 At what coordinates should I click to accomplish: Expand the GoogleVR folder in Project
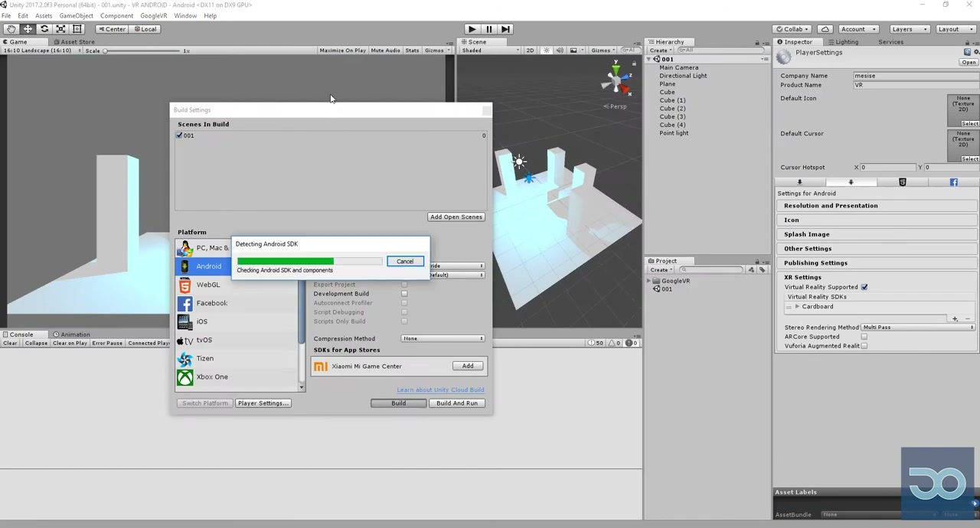(650, 281)
